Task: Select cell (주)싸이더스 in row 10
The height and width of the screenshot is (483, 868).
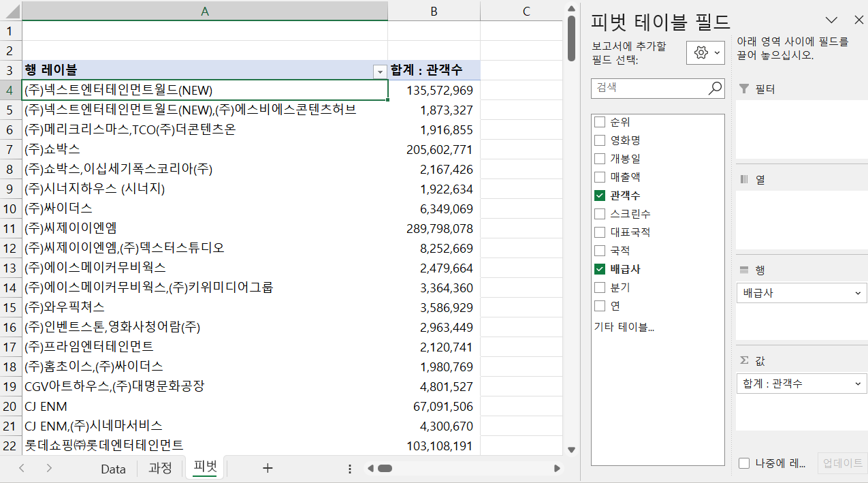Action: pos(205,208)
